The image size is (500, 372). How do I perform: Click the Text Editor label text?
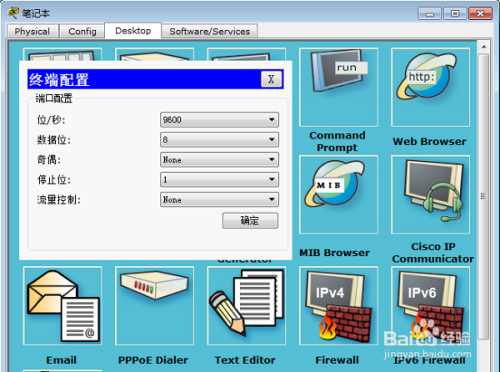click(x=245, y=360)
